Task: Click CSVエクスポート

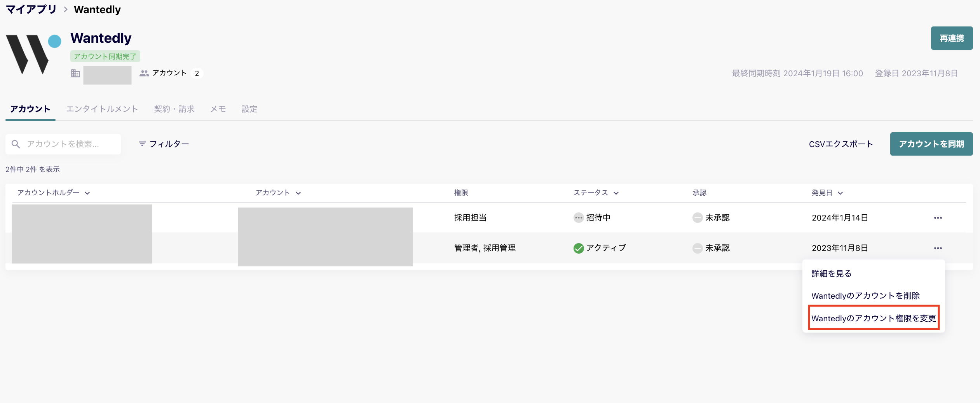Action: (x=841, y=144)
